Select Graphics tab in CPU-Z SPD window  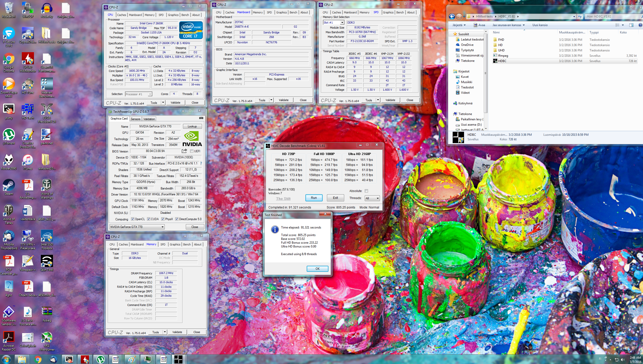388,12
